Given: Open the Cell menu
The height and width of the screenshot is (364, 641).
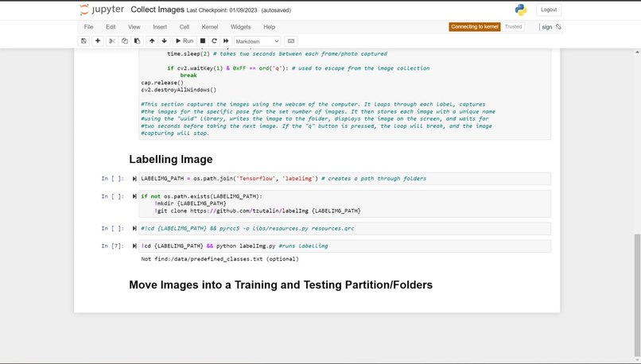Looking at the screenshot, I should 185,27.
